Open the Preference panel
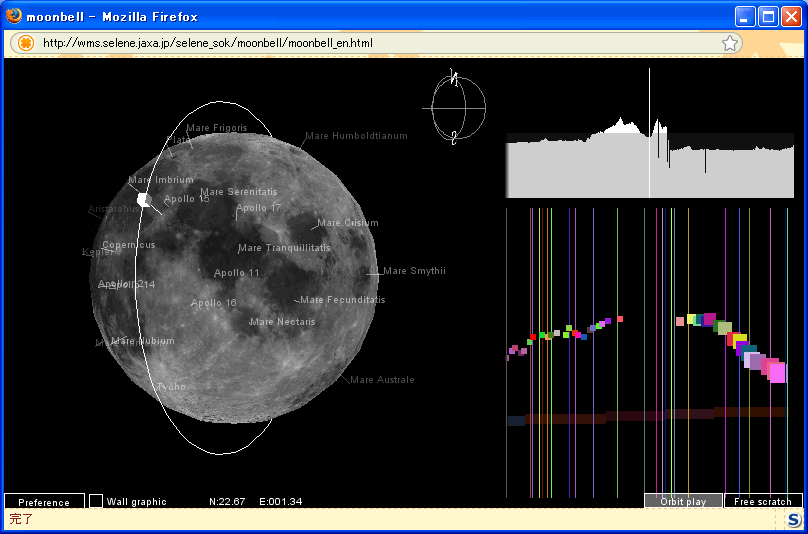 click(44, 502)
